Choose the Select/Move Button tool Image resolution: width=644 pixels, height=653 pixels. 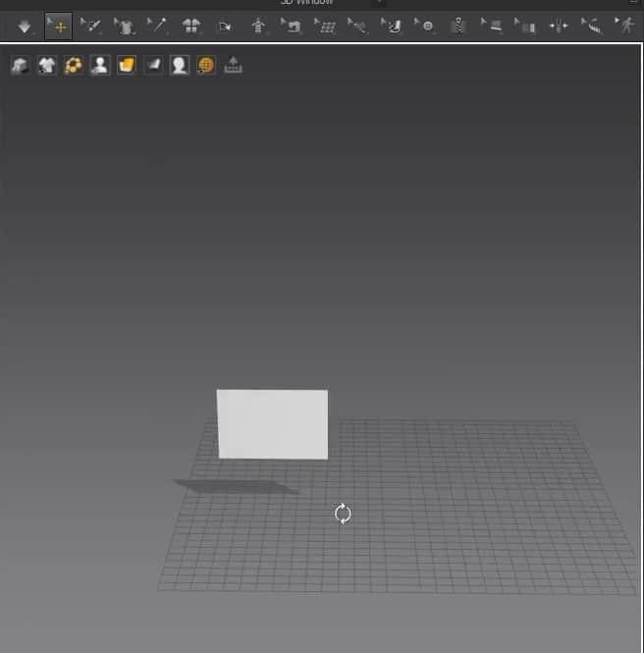(424, 26)
